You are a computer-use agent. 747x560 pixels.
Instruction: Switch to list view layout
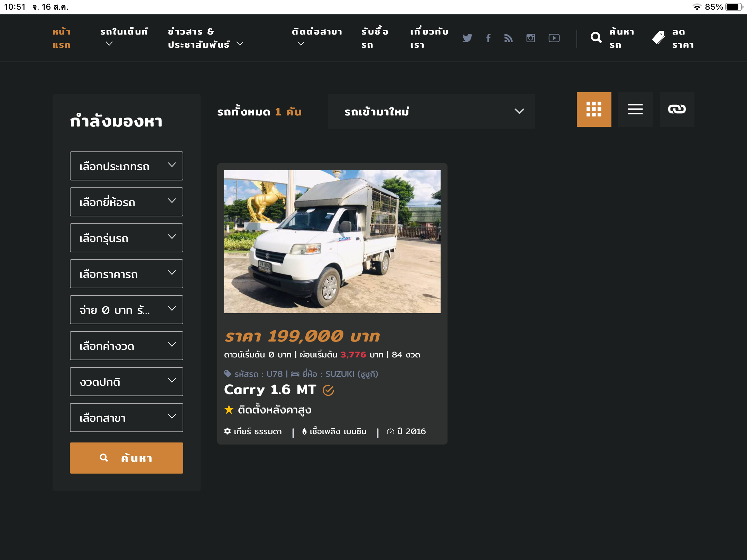(635, 110)
